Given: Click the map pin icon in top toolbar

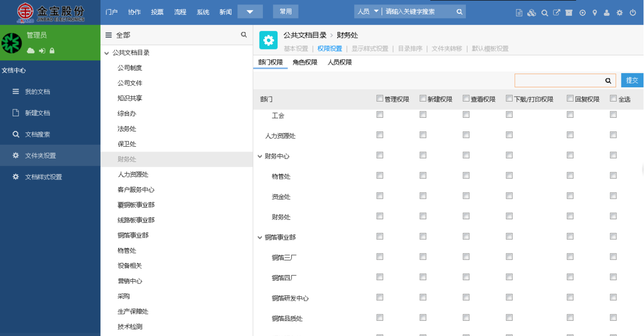Looking at the screenshot, I should pos(594,13).
